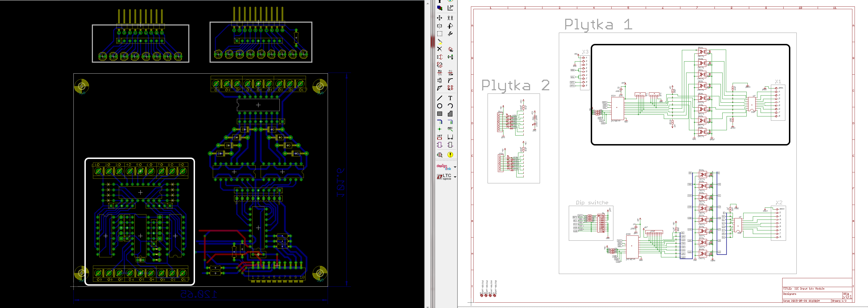Select the Move tool

point(440,18)
